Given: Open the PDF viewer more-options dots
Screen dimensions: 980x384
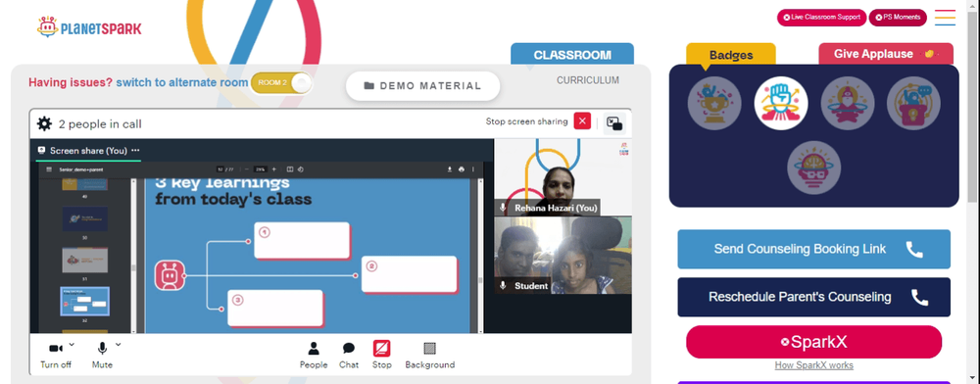Looking at the screenshot, I should coord(473,169).
